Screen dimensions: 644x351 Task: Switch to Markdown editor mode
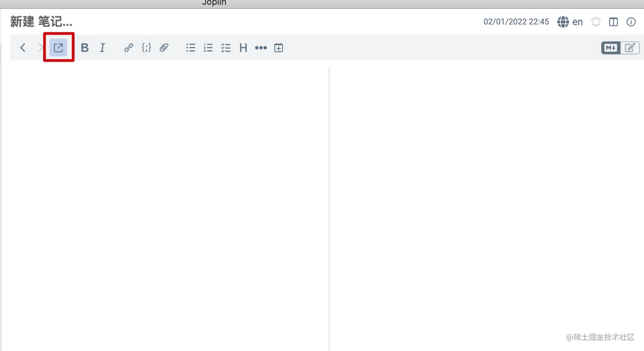pos(611,48)
